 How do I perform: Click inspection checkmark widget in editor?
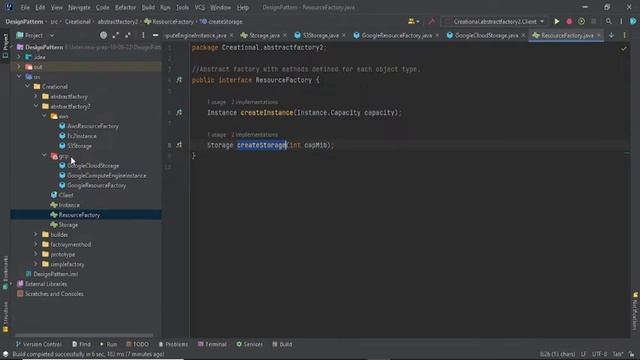tap(624, 49)
